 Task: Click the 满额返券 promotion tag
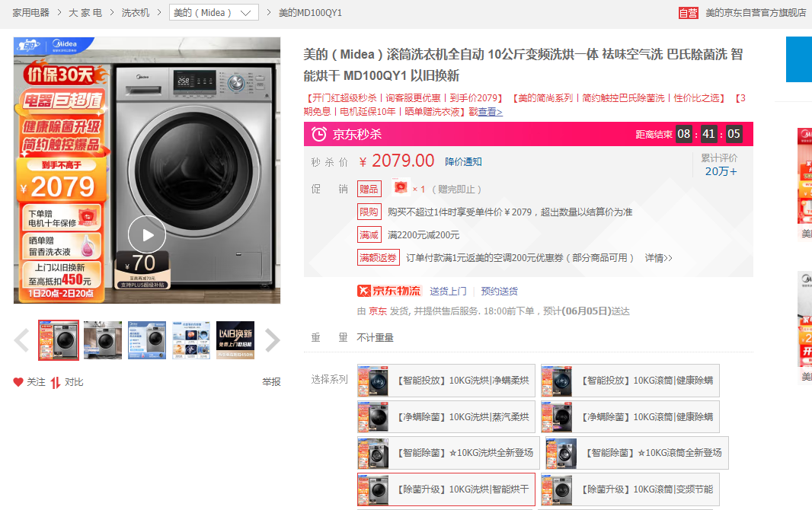point(378,257)
